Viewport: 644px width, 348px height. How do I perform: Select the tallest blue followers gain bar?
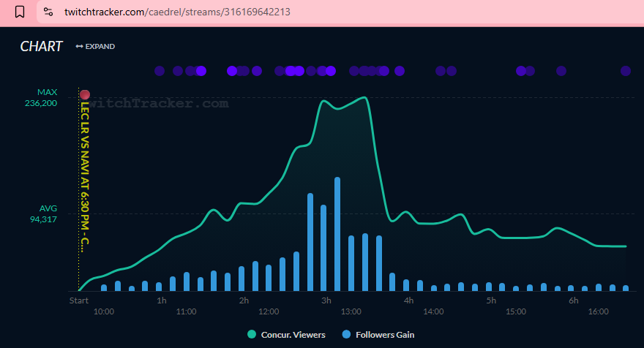(337, 234)
